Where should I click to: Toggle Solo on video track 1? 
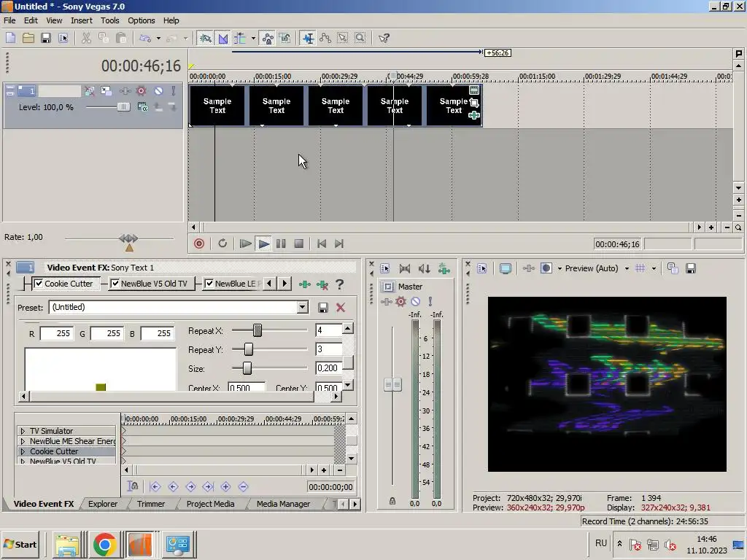pyautogui.click(x=174, y=91)
